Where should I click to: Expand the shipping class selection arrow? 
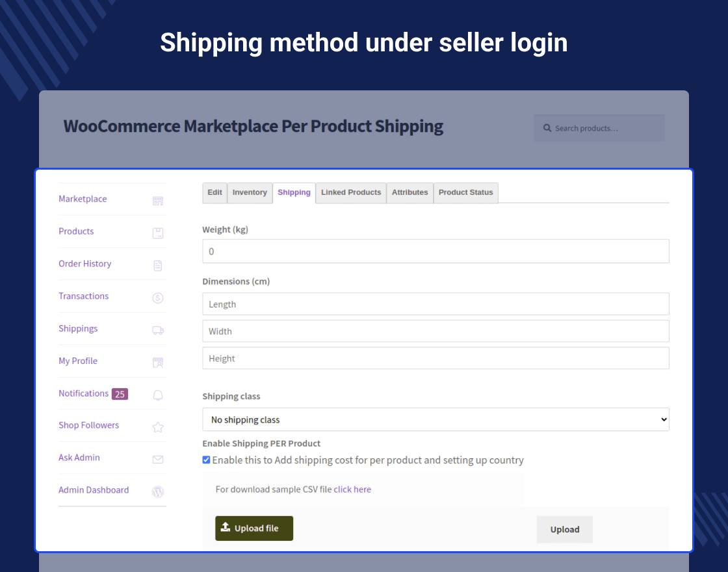pyautogui.click(x=664, y=419)
